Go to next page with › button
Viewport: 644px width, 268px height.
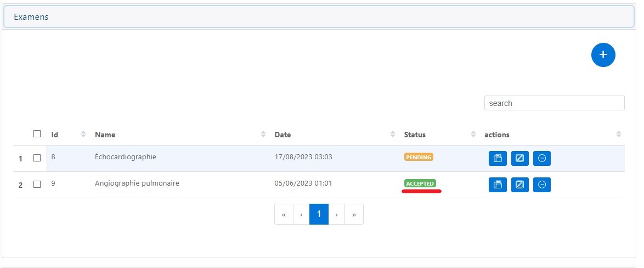[336, 214]
